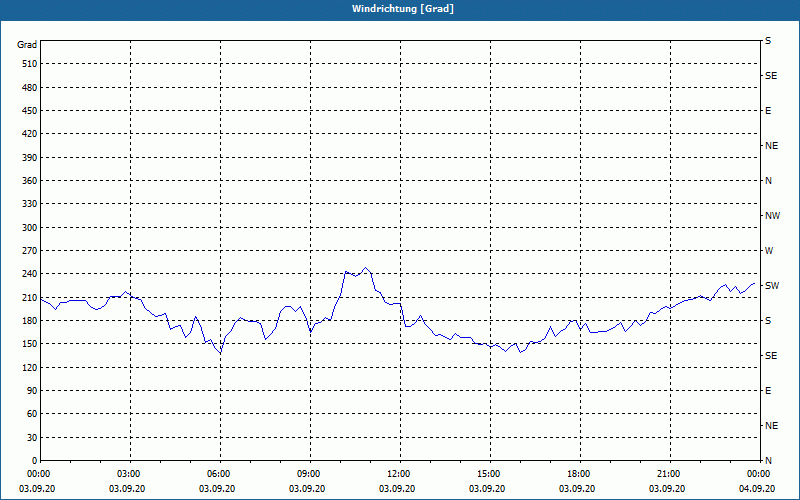Screen dimensions: 800x500
Task: Click the 18:00 time label
Action: coord(580,474)
